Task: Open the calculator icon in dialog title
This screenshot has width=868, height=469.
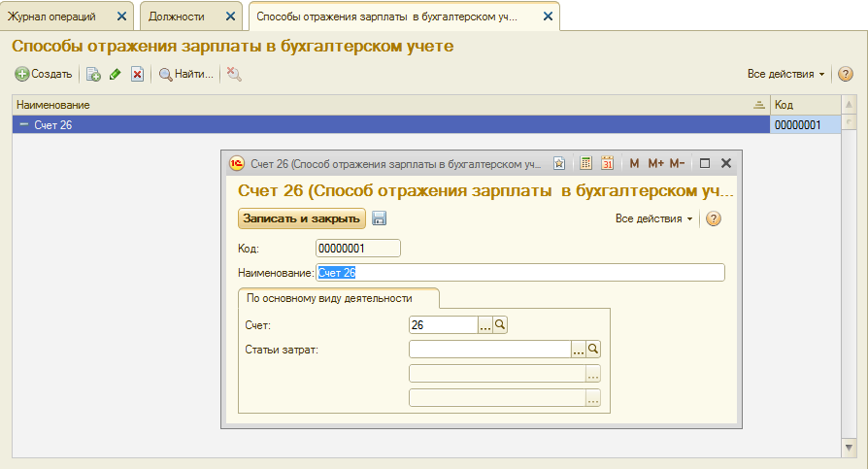Action: tap(585, 164)
